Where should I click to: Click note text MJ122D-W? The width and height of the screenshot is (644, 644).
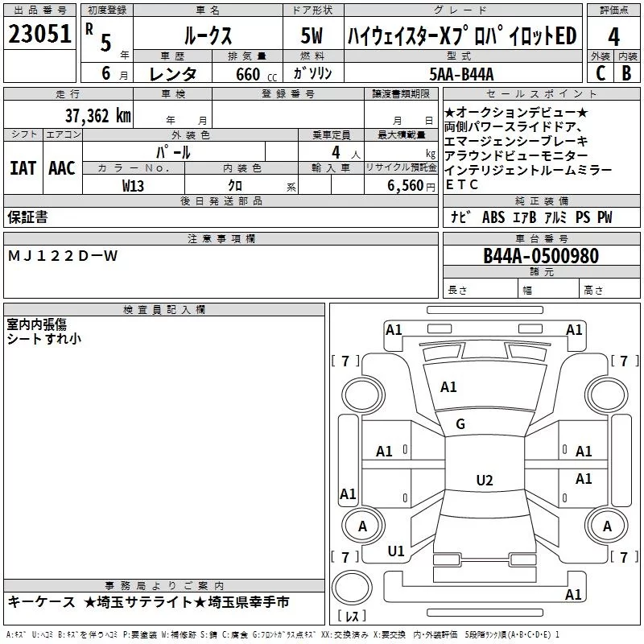63,256
